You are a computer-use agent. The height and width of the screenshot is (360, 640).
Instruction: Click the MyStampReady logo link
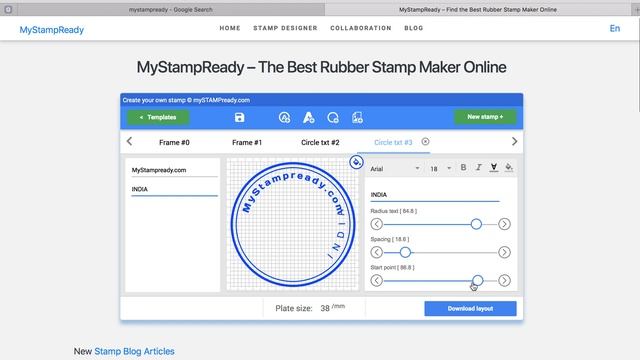[51, 30]
